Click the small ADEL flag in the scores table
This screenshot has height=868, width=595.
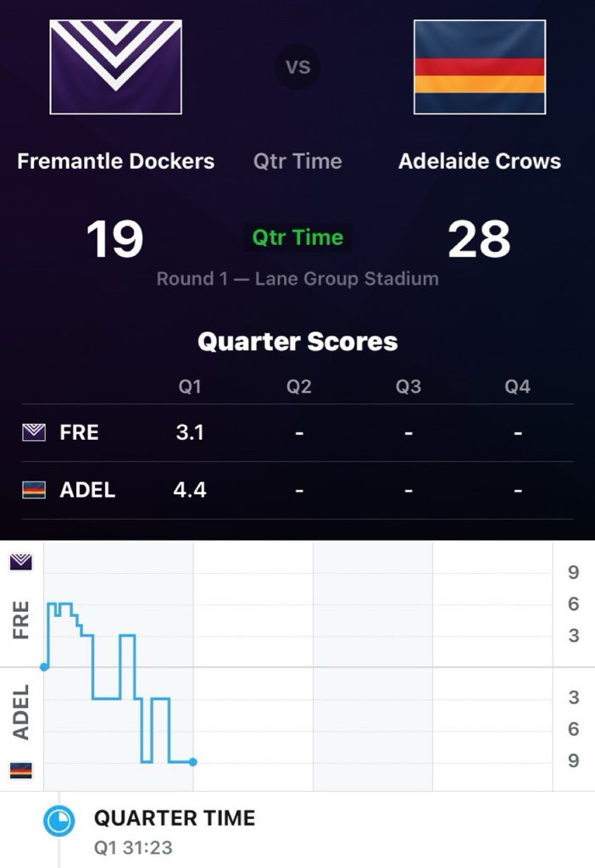[34, 491]
